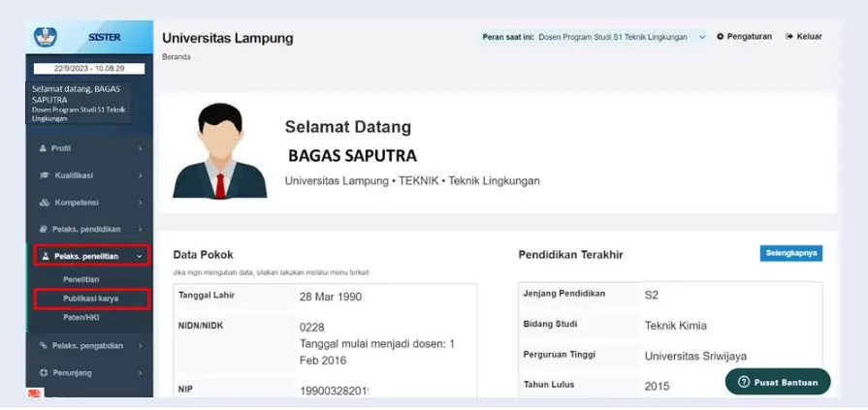Click the Pengaturan gear icon
Viewport: 868px width, 410px height.
pyautogui.click(x=721, y=37)
